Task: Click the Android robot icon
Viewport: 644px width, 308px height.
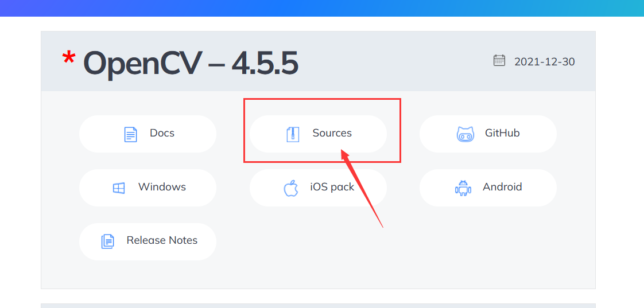Action: click(463, 188)
